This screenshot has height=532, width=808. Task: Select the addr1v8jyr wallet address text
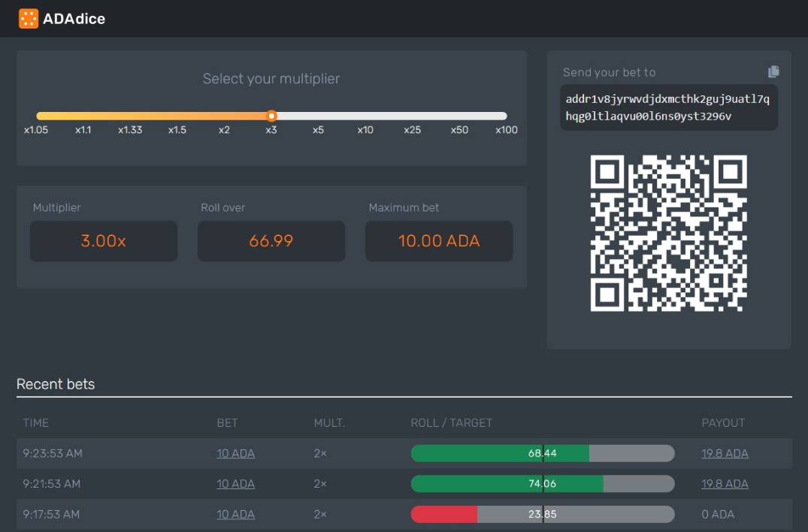668,107
